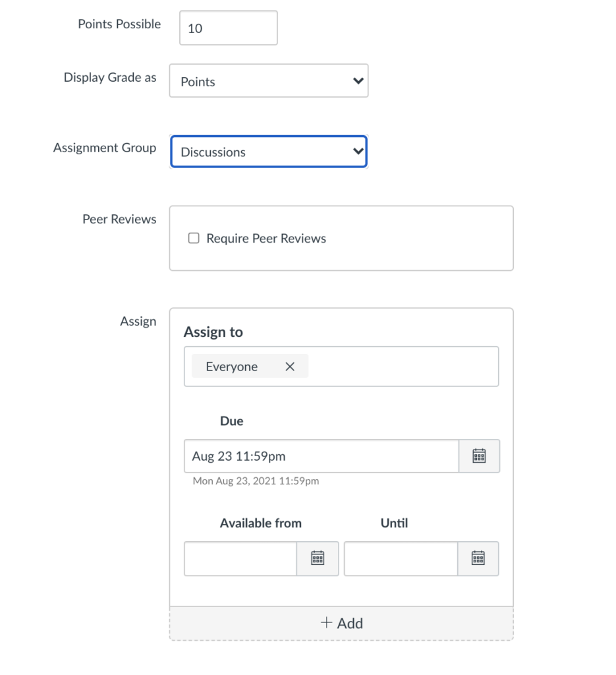The height and width of the screenshot is (675, 616).
Task: Click the Assign to heading
Action: tap(213, 332)
